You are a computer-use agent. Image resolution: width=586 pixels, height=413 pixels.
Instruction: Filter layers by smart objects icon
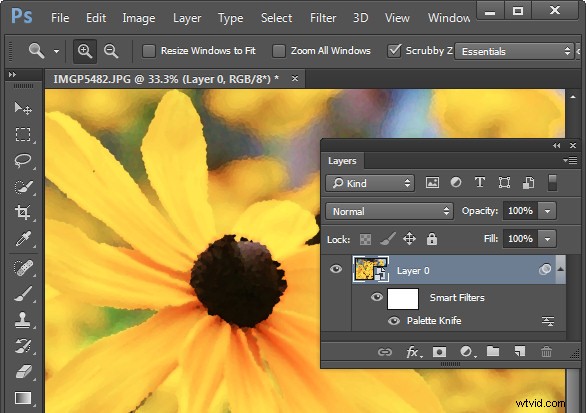tap(528, 183)
